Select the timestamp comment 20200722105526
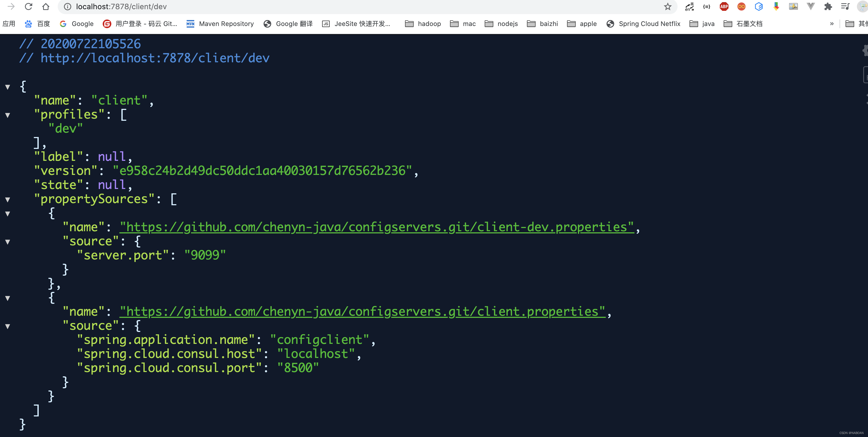 (91, 44)
